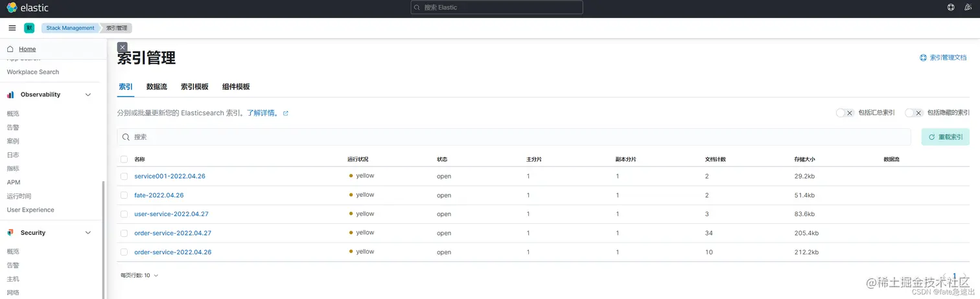Open 概览 under Security
This screenshot has width=980, height=299.
pyautogui.click(x=13, y=251)
